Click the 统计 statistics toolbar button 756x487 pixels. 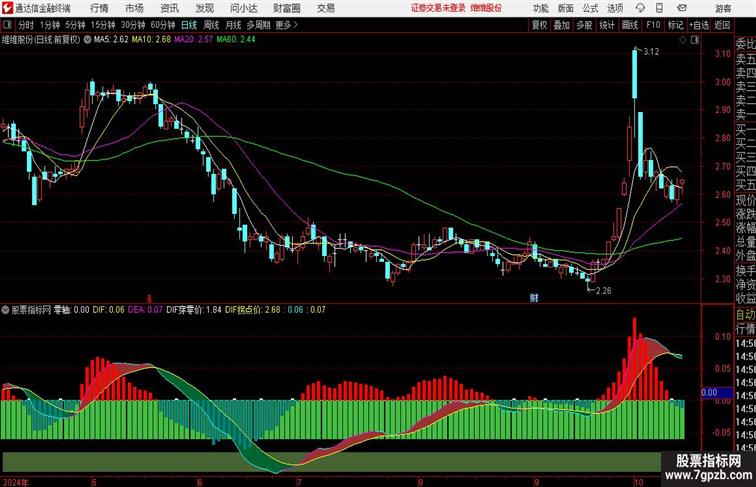click(607, 25)
